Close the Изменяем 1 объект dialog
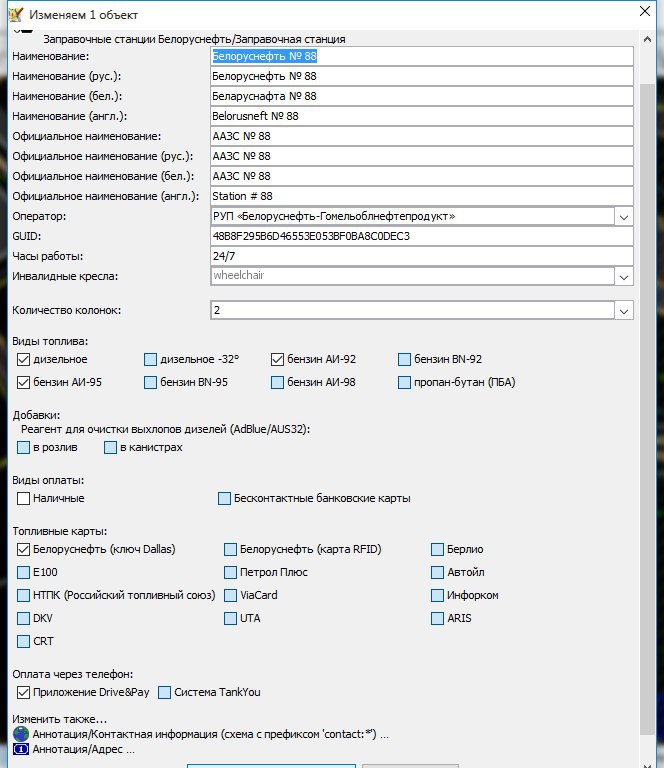Image resolution: width=664 pixels, height=768 pixels. pos(645,11)
